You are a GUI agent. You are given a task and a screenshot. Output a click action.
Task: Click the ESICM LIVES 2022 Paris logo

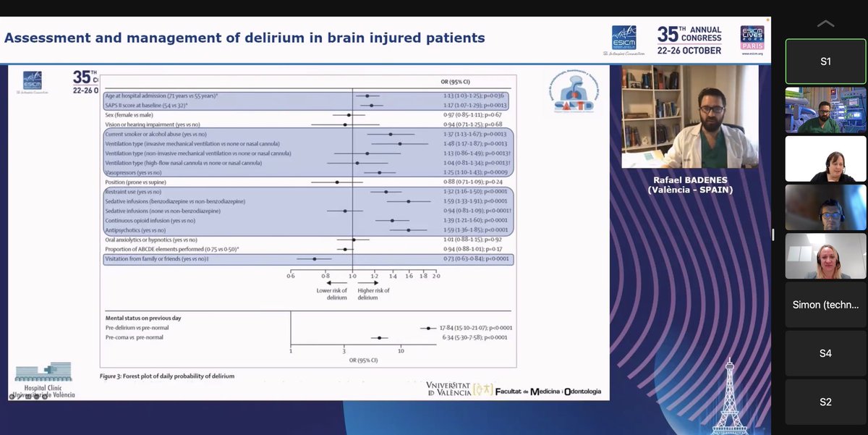point(752,36)
